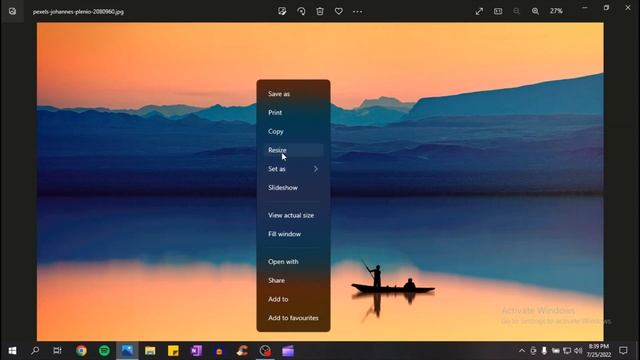Click the Edit image icon in top toolbar
Screen dimensions: 640x360
pos(282,11)
